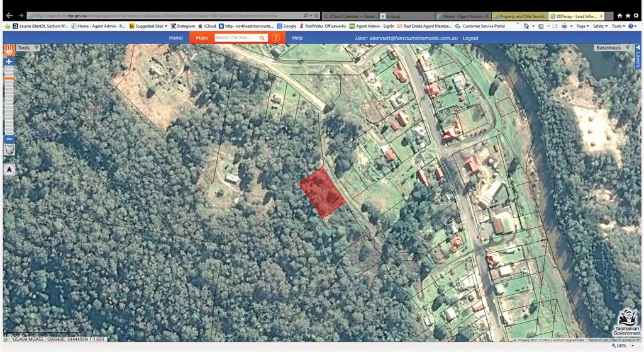Image resolution: width=644 pixels, height=352 pixels.
Task: Click the zoom in plus button
Action: (x=9, y=62)
